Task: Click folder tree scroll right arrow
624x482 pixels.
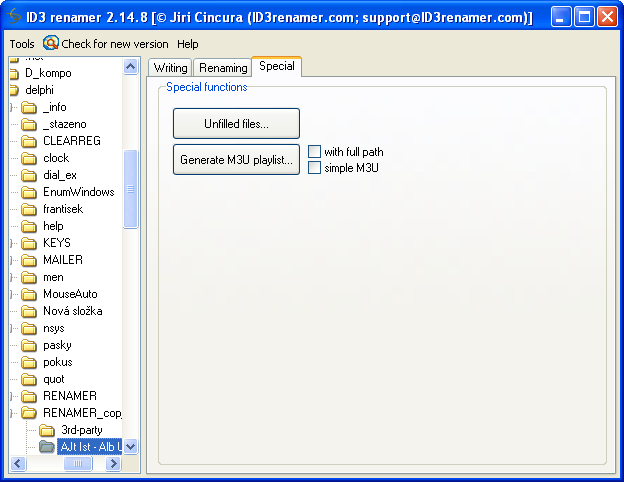Action: tap(113, 463)
